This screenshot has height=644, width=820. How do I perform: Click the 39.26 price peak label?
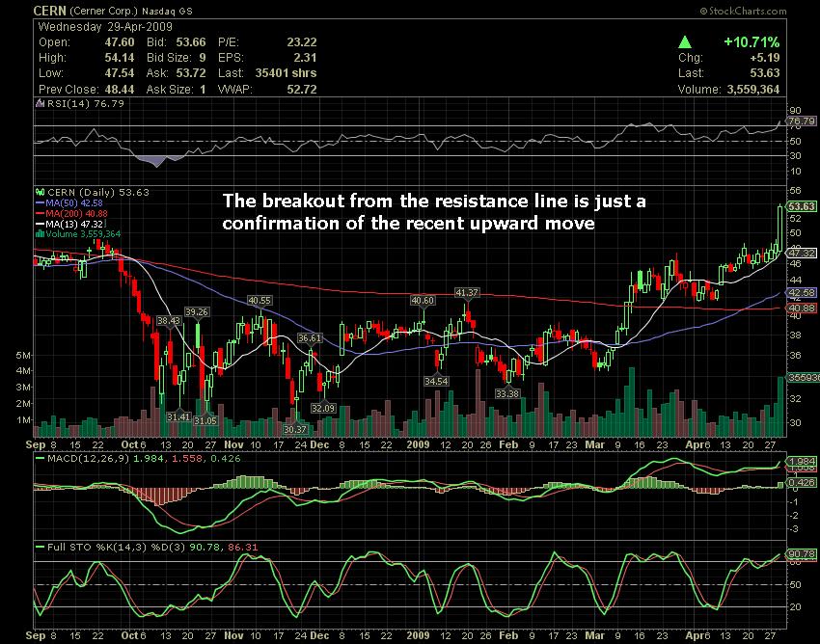pos(197,312)
